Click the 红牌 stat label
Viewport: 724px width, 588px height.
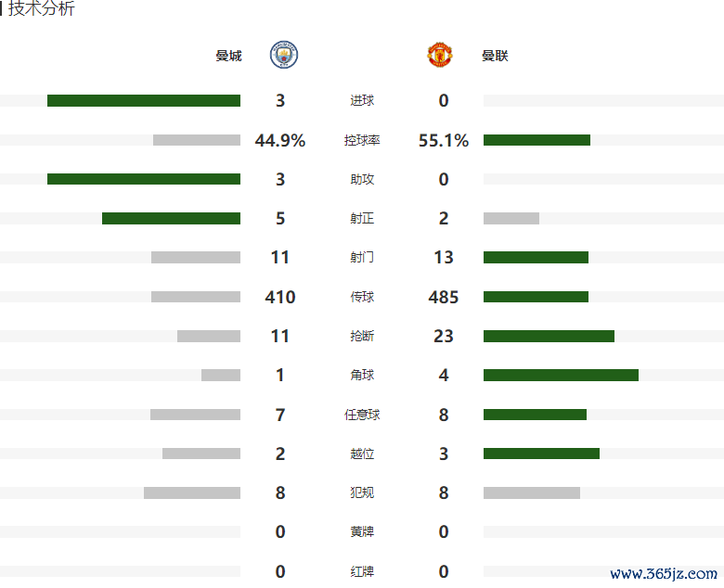click(x=362, y=571)
